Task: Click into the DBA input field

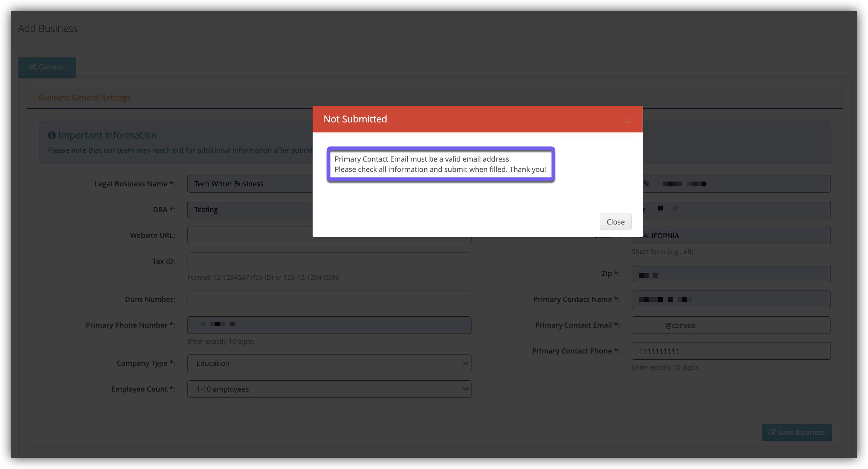Action: pos(250,209)
